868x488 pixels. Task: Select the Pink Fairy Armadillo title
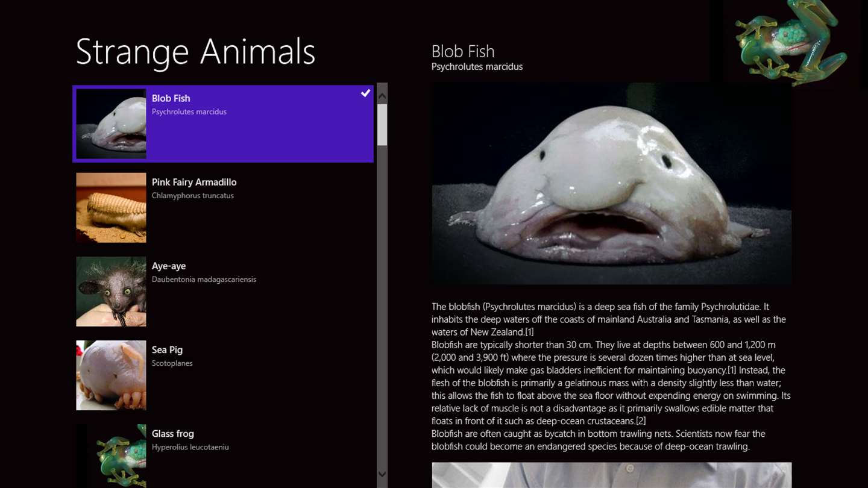click(x=194, y=182)
